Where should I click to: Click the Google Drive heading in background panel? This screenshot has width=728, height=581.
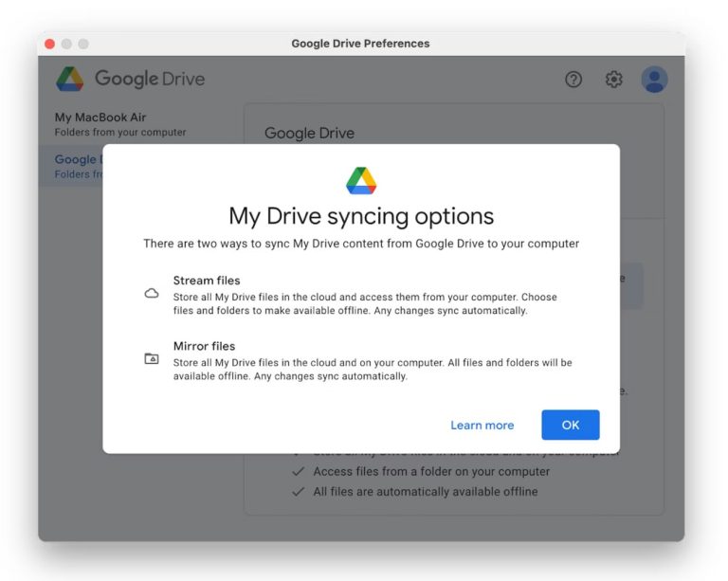(309, 134)
